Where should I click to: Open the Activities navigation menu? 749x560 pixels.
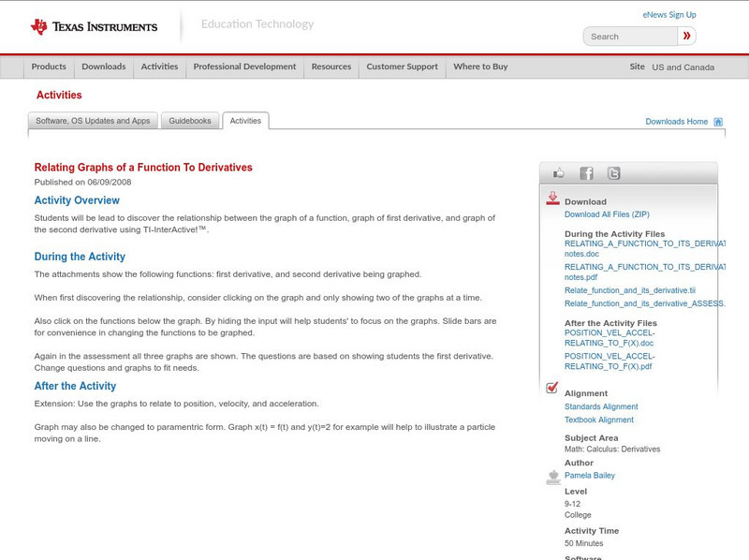[159, 66]
